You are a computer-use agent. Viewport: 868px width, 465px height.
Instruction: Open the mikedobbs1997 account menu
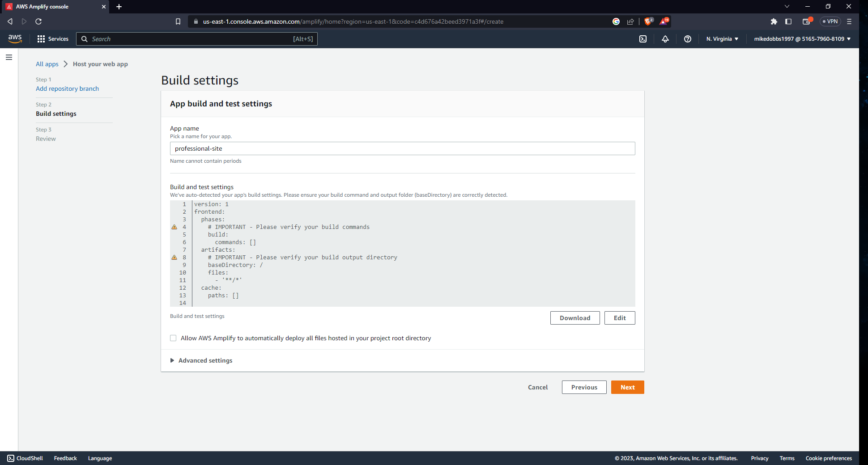[x=802, y=39]
